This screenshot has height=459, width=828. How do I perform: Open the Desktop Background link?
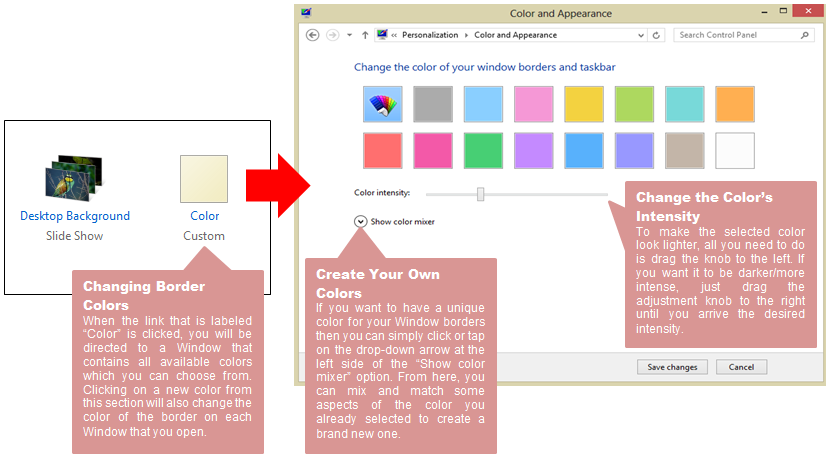tap(75, 216)
